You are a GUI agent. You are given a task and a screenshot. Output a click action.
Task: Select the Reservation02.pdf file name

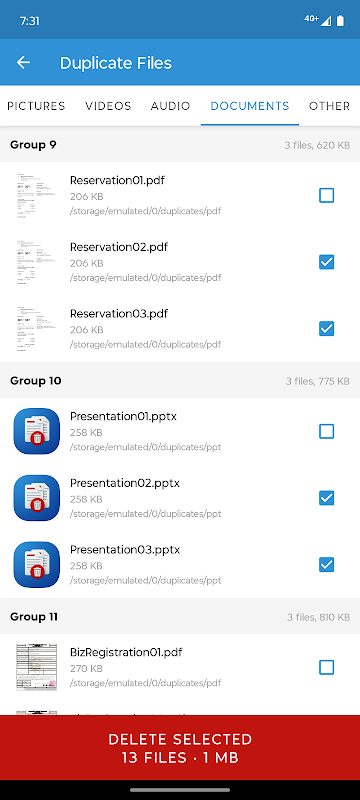(x=119, y=247)
